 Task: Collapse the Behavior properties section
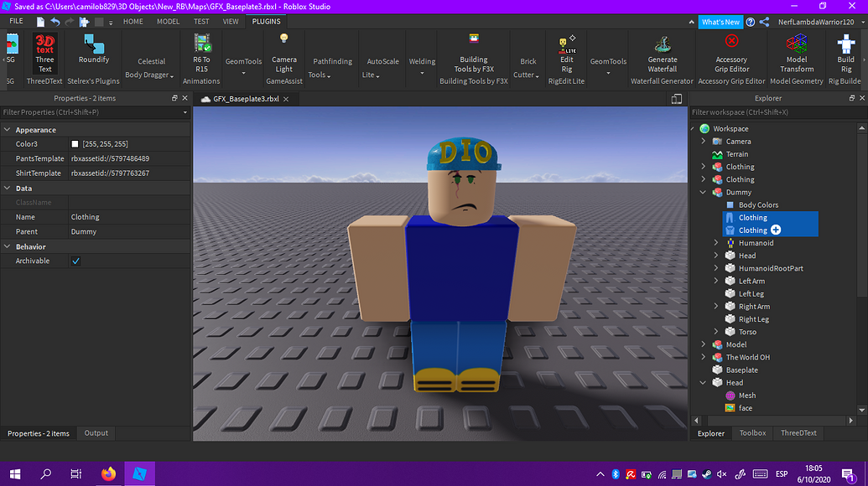click(x=8, y=246)
